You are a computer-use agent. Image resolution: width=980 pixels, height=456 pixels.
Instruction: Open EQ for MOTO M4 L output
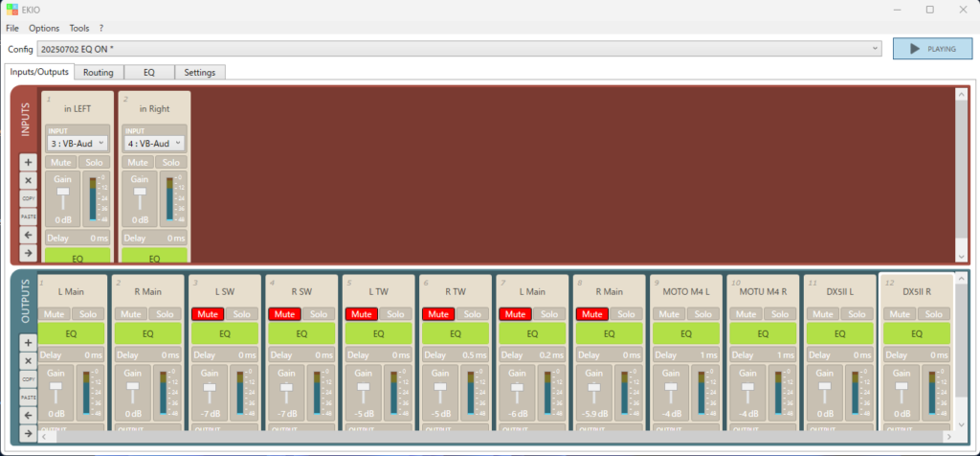point(686,334)
